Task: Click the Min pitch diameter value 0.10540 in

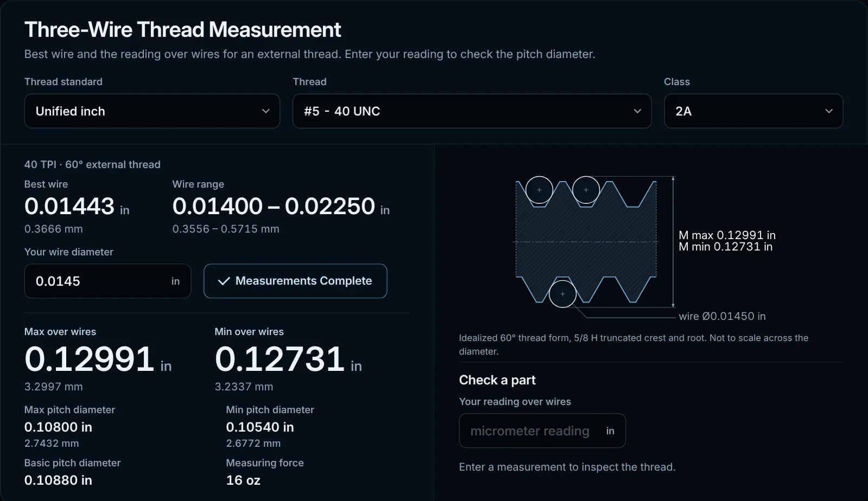Action: (x=260, y=427)
